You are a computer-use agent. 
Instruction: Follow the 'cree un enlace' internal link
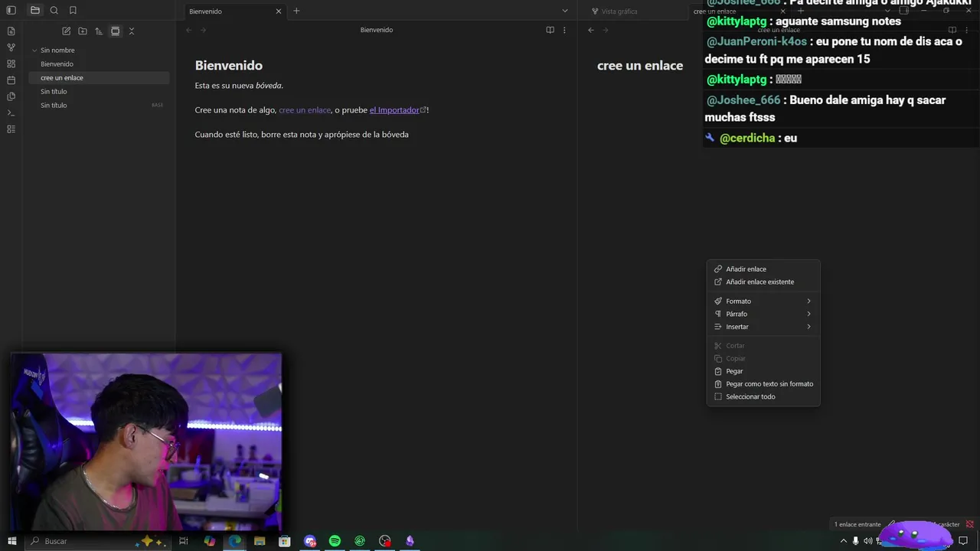click(x=305, y=110)
